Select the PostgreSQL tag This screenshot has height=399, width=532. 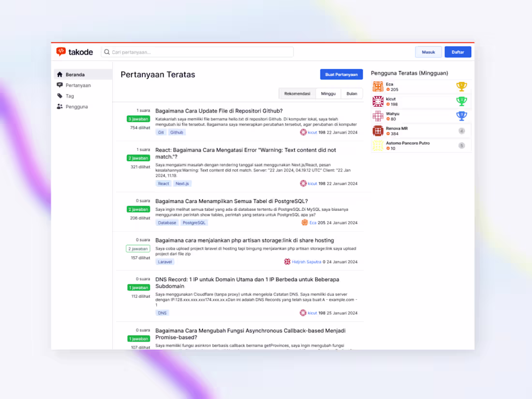point(194,222)
